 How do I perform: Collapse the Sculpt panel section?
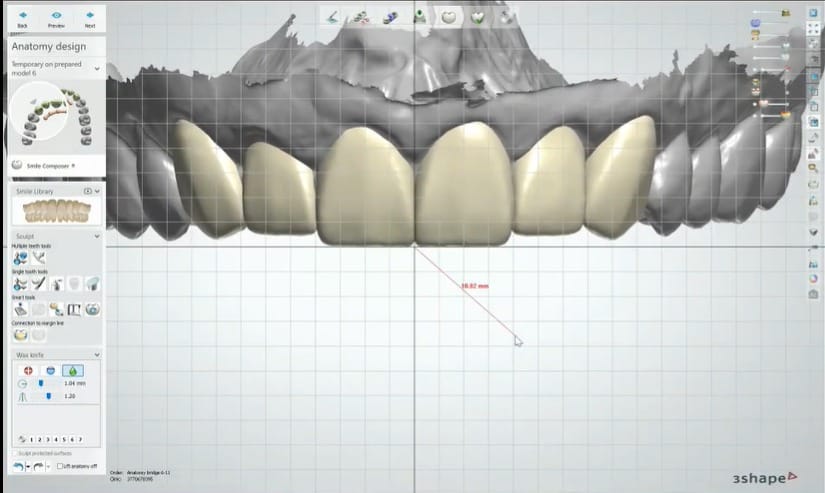[97, 236]
